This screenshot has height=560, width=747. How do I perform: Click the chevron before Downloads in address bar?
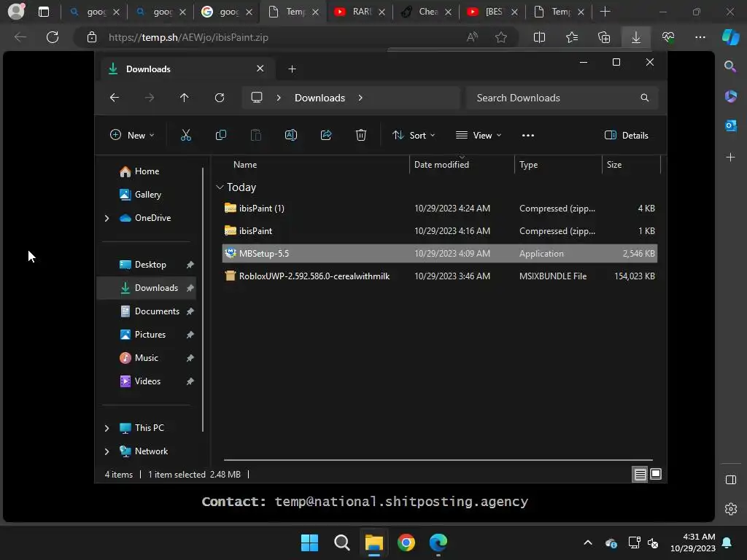click(x=279, y=98)
